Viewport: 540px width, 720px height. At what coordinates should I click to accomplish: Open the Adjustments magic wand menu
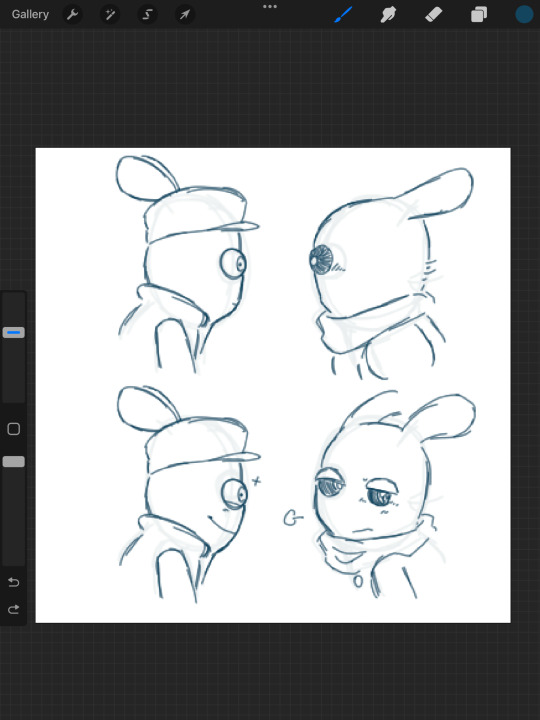pyautogui.click(x=110, y=14)
